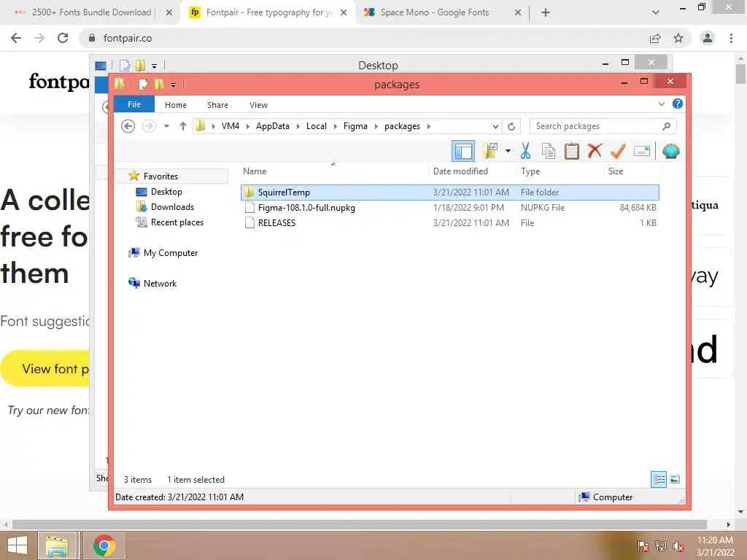Open a new Chrome tab
The image size is (747, 560).
(x=546, y=12)
